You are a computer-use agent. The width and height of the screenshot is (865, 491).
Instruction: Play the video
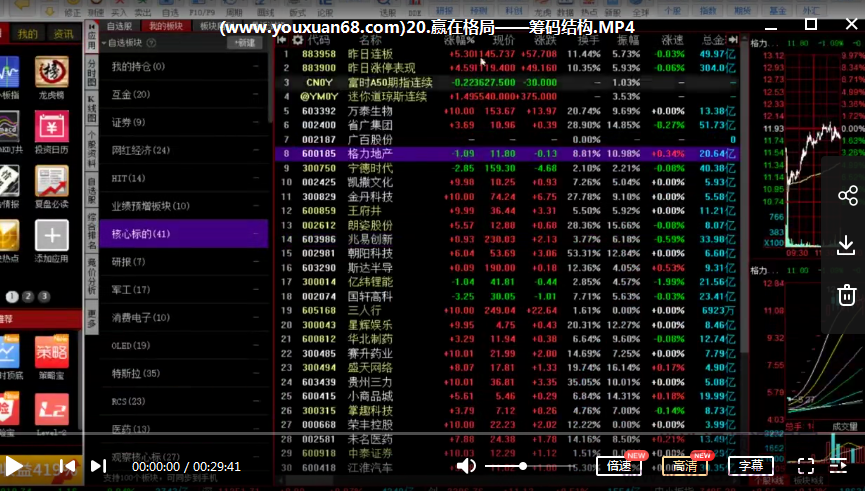click(x=14, y=466)
